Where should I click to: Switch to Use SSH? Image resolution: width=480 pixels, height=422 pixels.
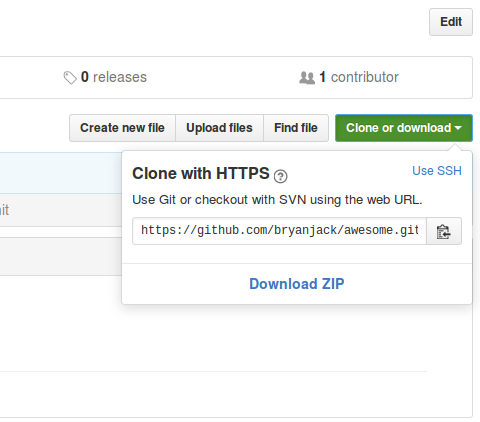coord(437,171)
